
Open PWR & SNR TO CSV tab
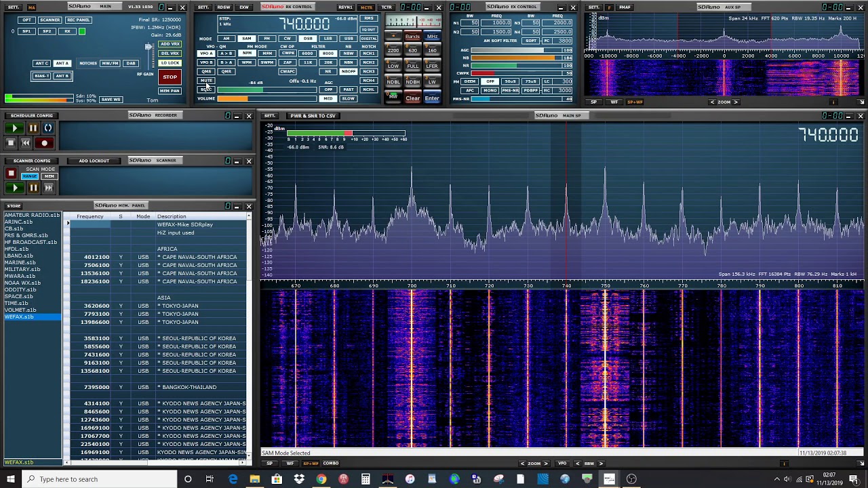(x=313, y=116)
